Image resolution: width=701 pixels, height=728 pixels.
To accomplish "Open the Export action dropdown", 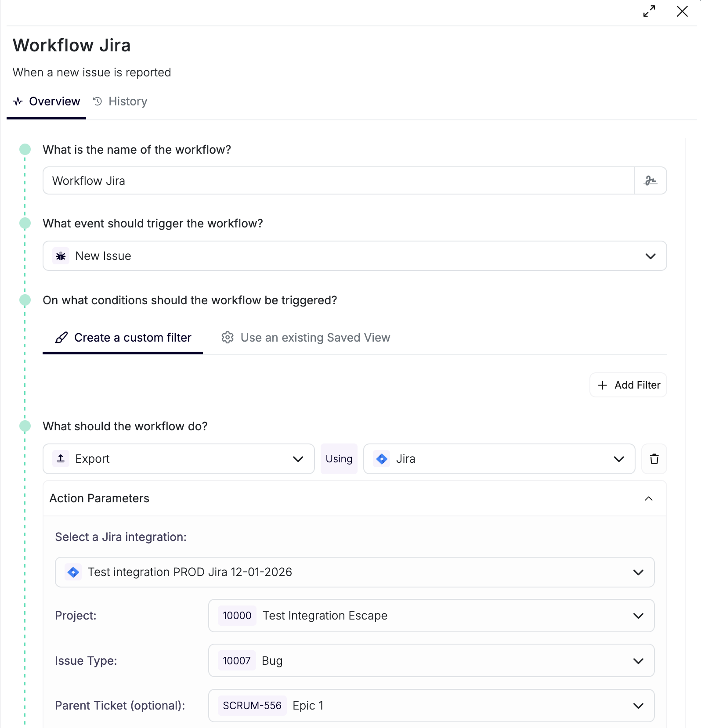I will (179, 459).
